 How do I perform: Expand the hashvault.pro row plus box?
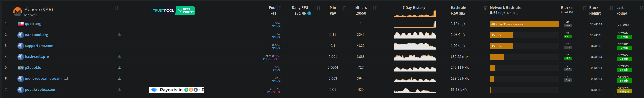(119, 57)
